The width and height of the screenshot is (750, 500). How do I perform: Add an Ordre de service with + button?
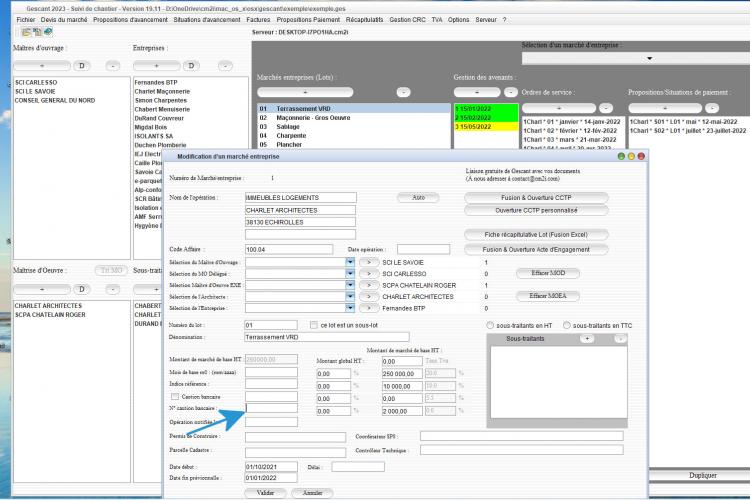pyautogui.click(x=559, y=108)
